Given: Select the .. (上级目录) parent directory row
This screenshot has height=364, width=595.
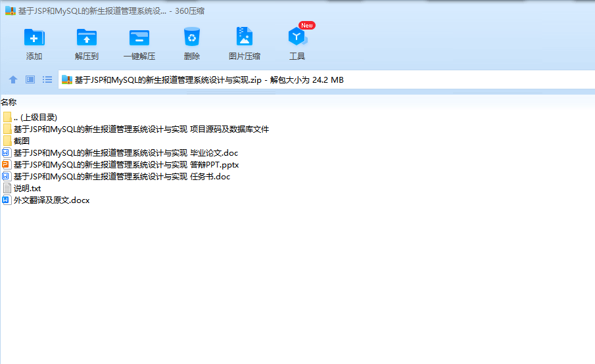Looking at the screenshot, I should 36,117.
